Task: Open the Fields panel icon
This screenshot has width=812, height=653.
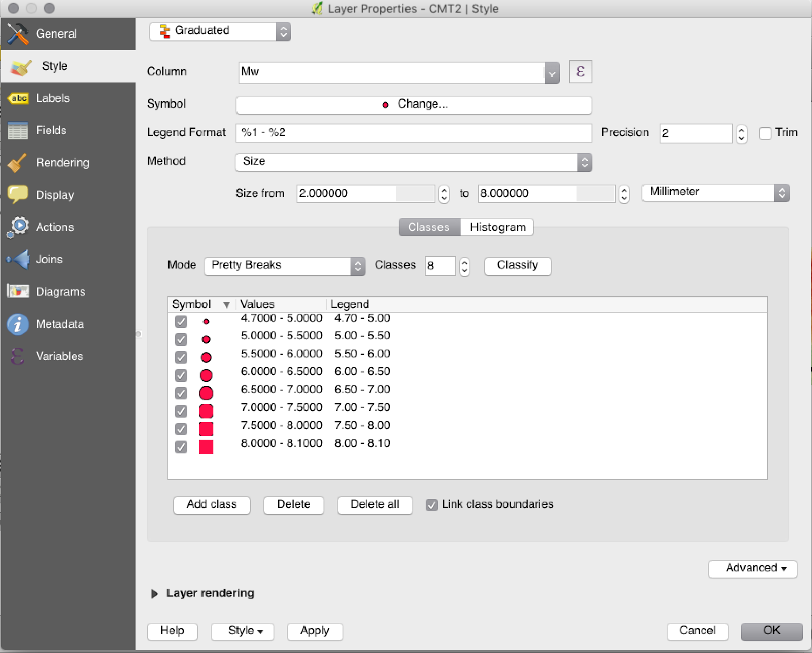Action: (x=18, y=130)
